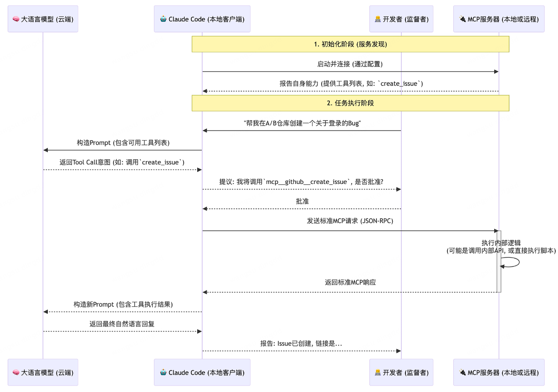This screenshot has height=392, width=558.
Task: Click the plug icon in the top MCP服务器 box
Action: [462, 19]
